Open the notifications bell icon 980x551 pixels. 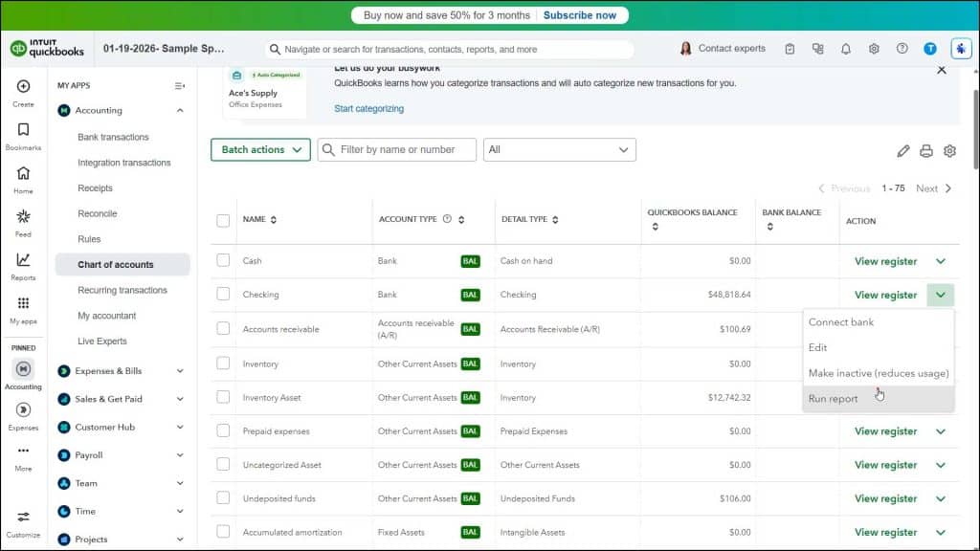point(846,48)
